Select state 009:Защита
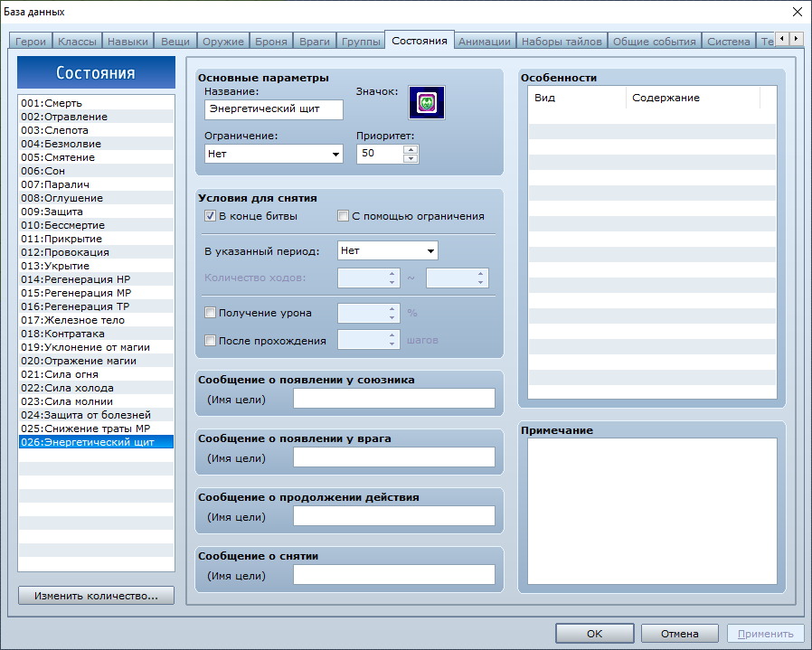The width and height of the screenshot is (812, 650). coord(97,212)
